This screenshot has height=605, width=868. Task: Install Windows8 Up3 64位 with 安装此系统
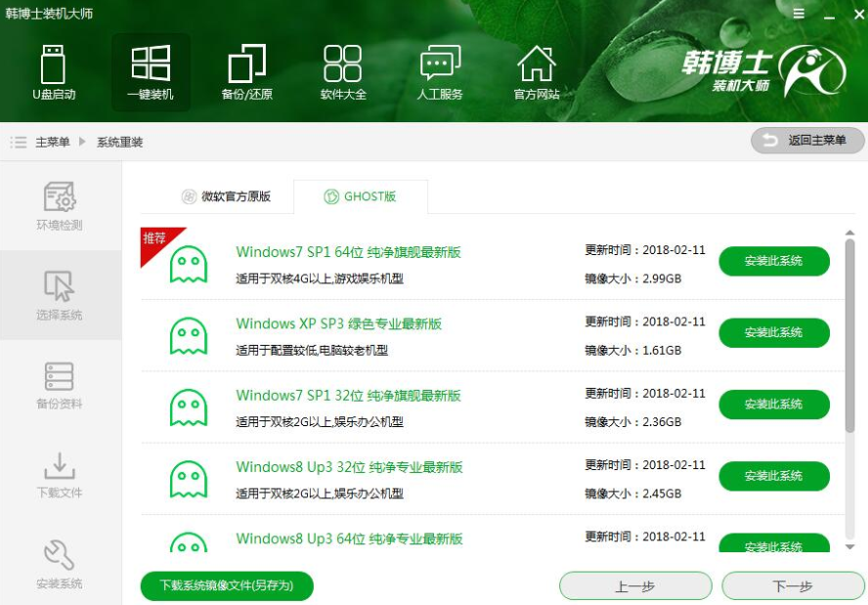tap(774, 543)
